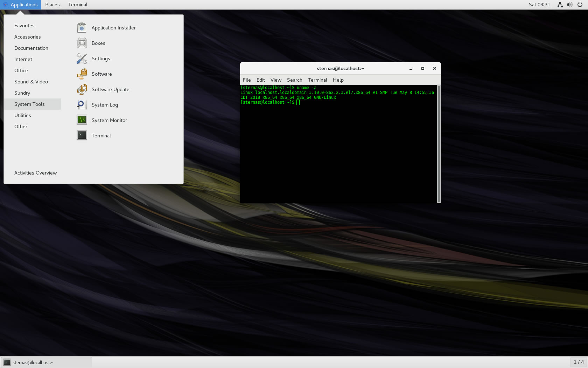The image size is (588, 368).
Task: Open the Search menu in the terminal
Action: [x=294, y=80]
